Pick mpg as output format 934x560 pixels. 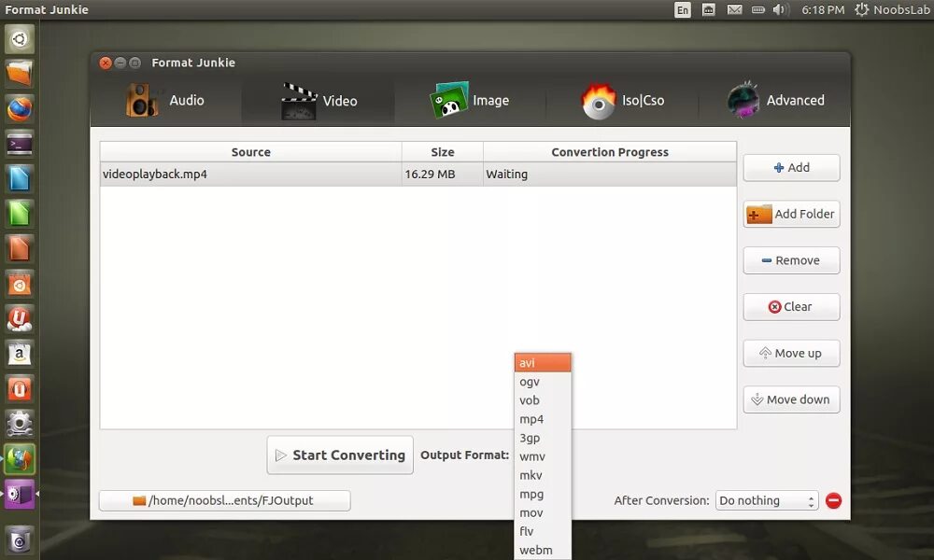543,494
